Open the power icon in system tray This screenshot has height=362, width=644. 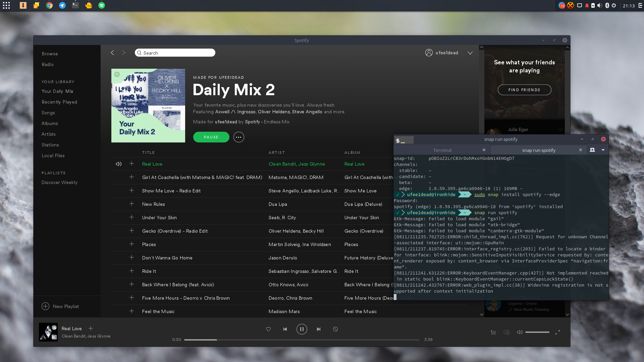point(614,5)
